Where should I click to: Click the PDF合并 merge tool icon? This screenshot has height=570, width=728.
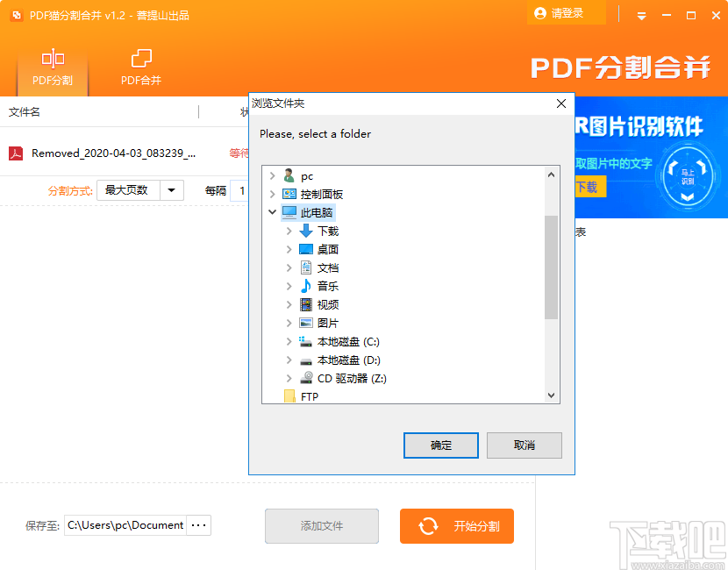pos(140,59)
